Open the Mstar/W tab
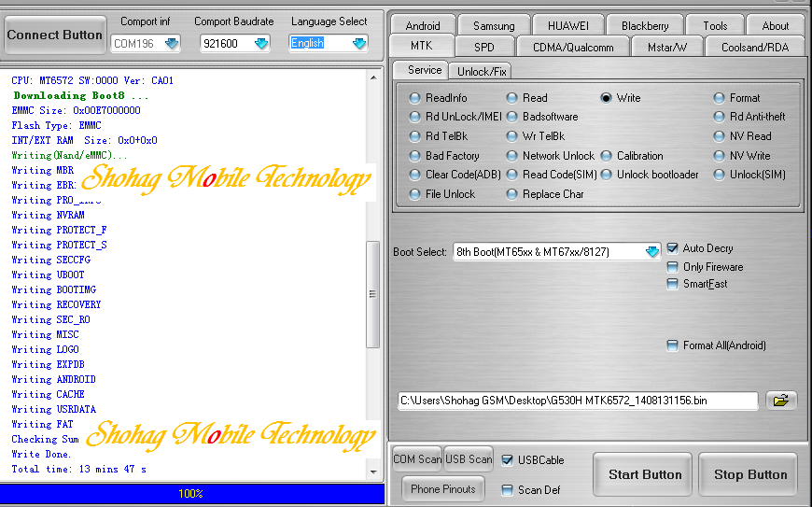 [667, 47]
